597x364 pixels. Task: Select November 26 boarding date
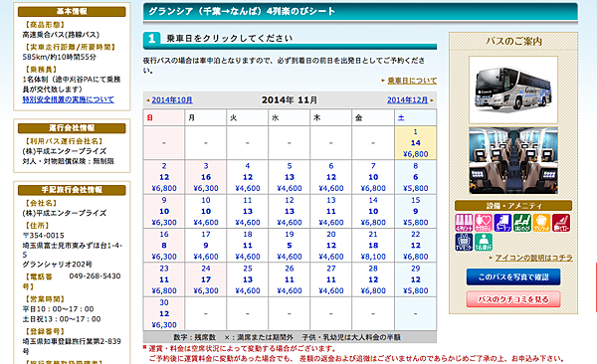(x=290, y=279)
